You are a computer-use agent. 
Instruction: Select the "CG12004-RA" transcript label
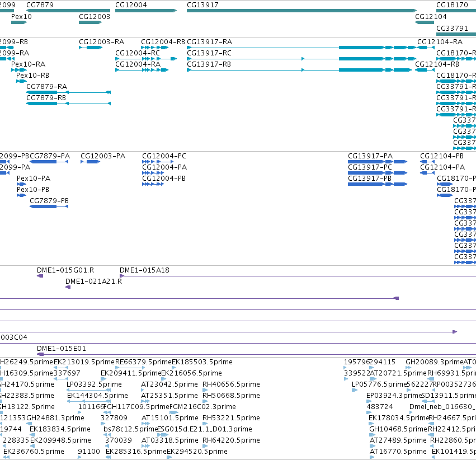138,64
